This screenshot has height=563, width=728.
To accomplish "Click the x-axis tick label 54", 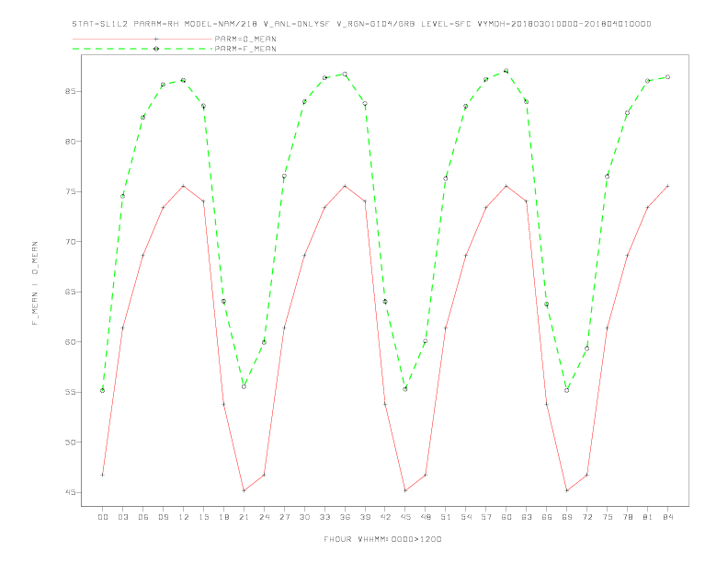I will [466, 517].
